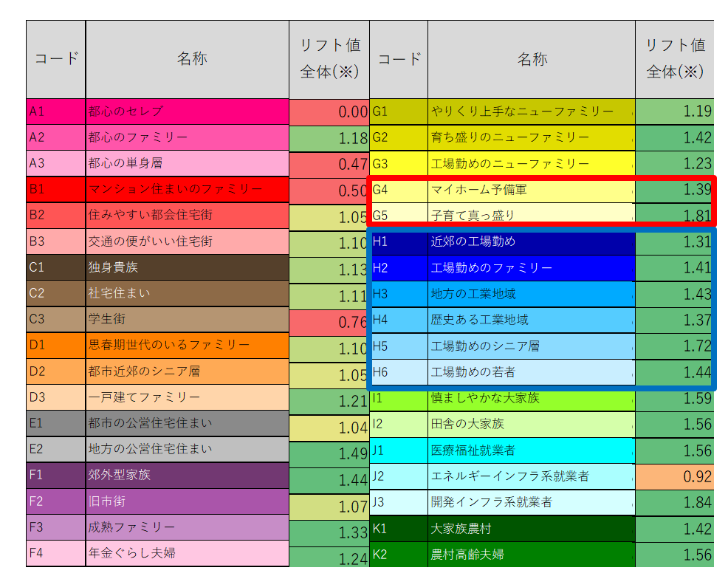Select the cell "思春期世代のいるファミリー"
The width and height of the screenshot is (728, 576).
pos(187,346)
